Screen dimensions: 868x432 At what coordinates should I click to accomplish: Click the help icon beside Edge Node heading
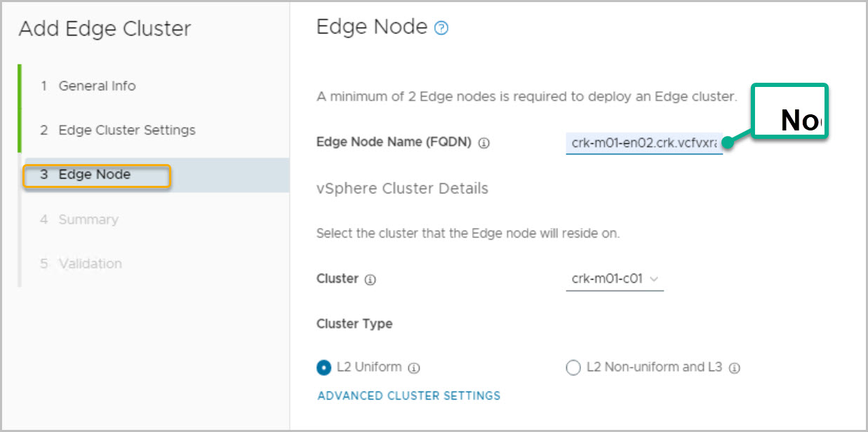(x=441, y=29)
